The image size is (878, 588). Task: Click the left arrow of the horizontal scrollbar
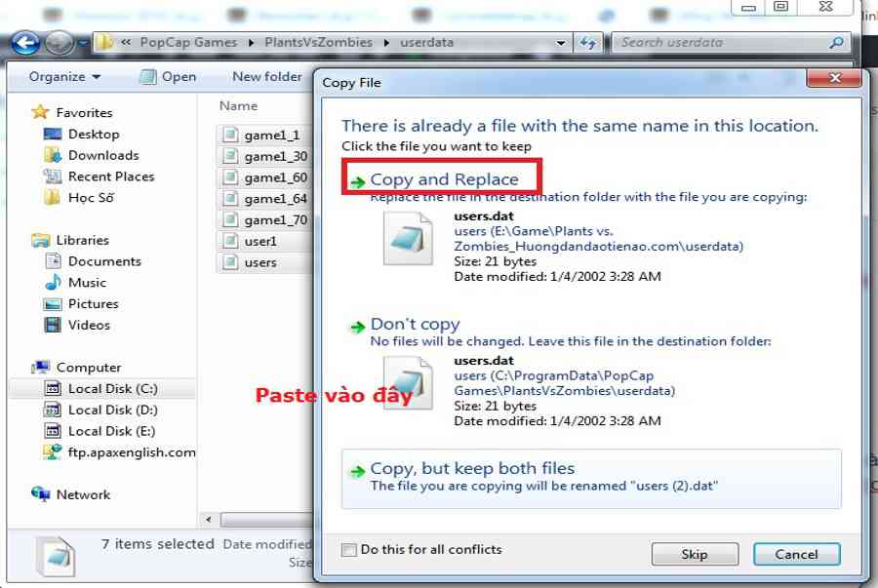209,520
